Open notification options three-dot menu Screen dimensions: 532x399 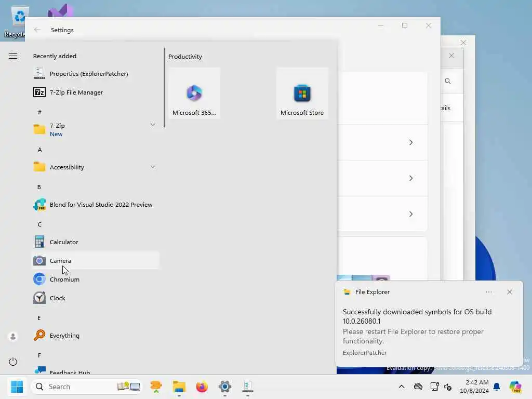(489, 292)
